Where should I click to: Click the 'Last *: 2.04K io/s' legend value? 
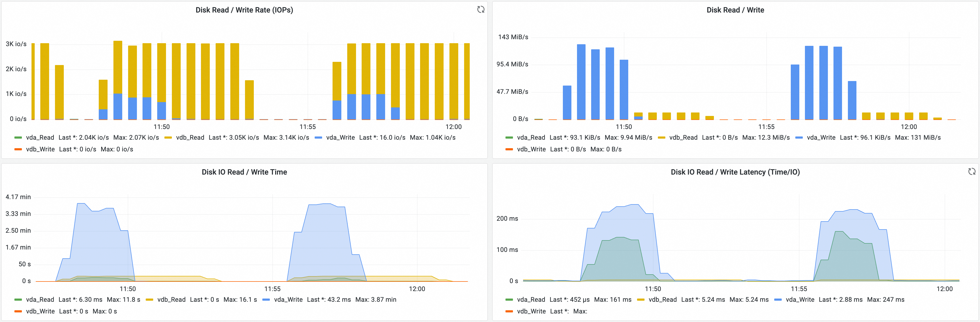pos(84,137)
